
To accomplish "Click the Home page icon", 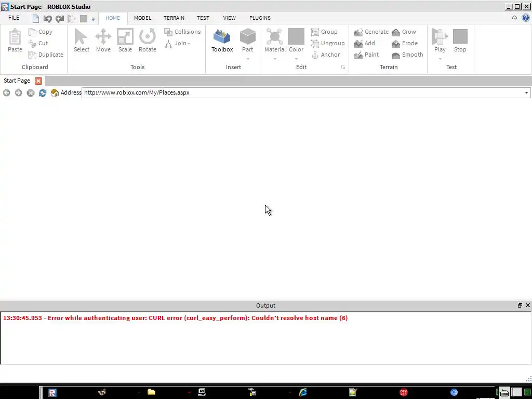I will pos(55,92).
